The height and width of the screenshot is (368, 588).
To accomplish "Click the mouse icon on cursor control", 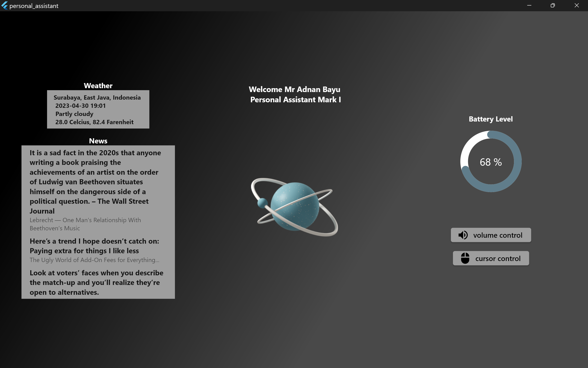I will [x=465, y=258].
